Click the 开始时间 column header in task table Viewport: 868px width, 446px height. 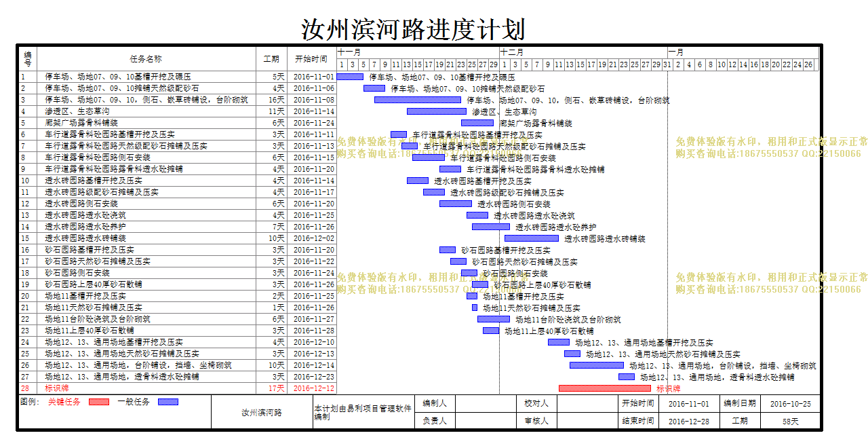click(x=311, y=59)
